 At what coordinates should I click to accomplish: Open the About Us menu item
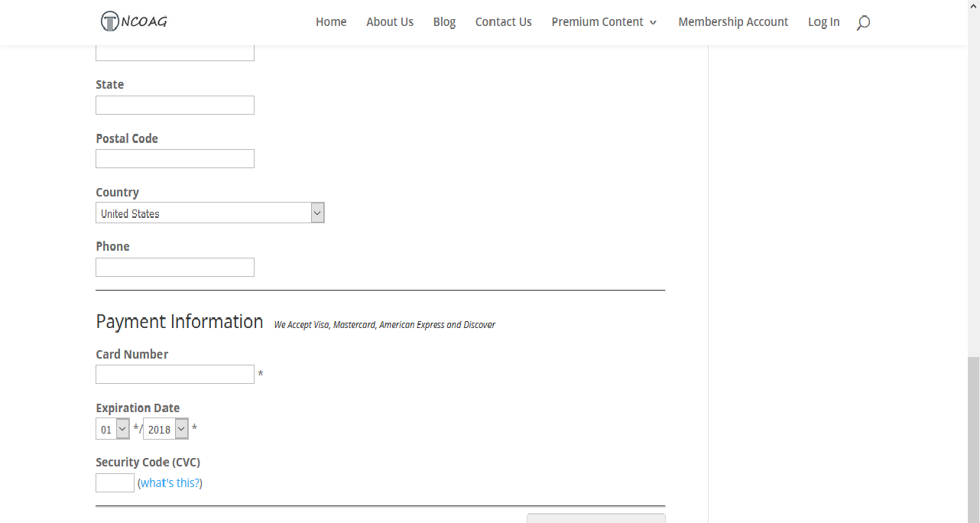(x=390, y=21)
